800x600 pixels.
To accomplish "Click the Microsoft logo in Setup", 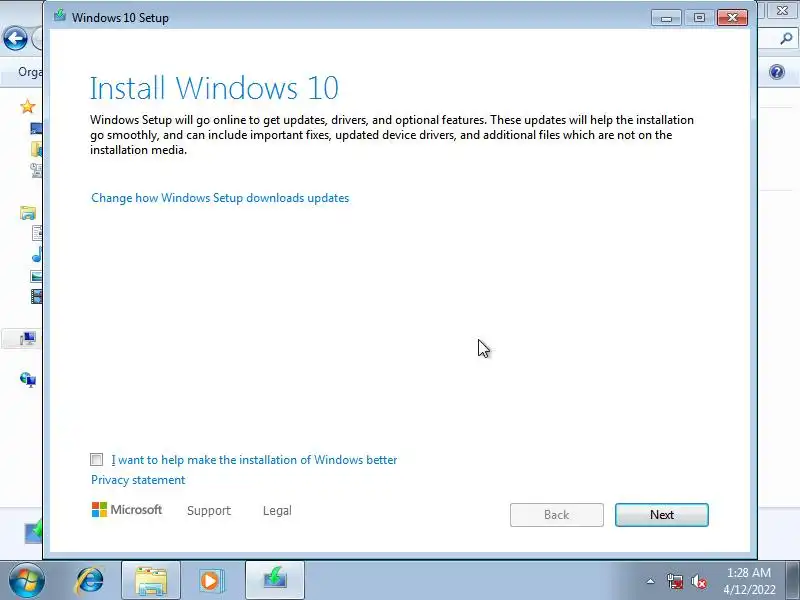I will click(x=127, y=510).
